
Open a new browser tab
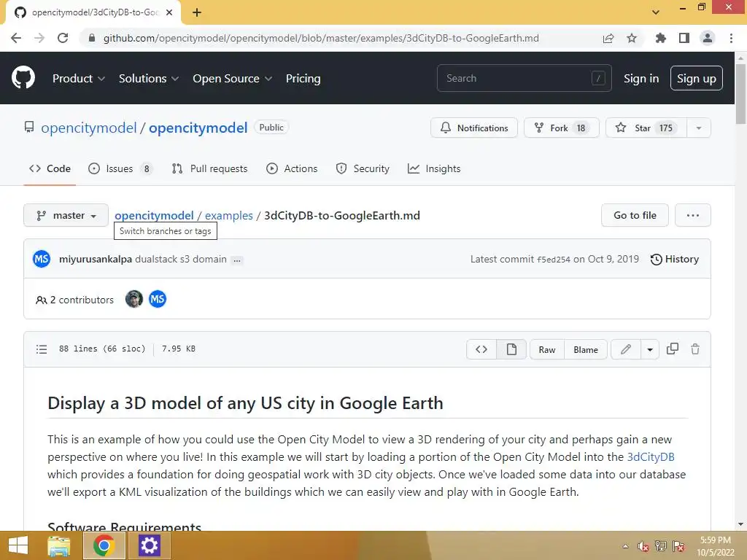pyautogui.click(x=197, y=12)
